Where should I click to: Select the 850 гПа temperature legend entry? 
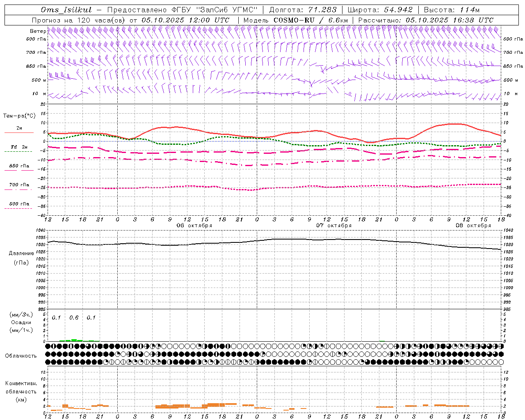(x=19, y=166)
